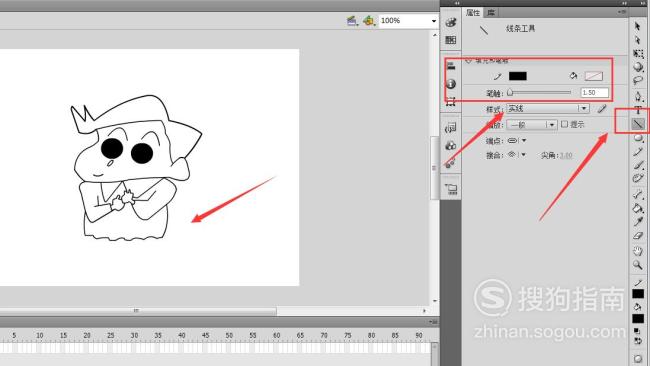The width and height of the screenshot is (650, 366).
Task: Click the stage scroll down arrow
Action: point(434,301)
